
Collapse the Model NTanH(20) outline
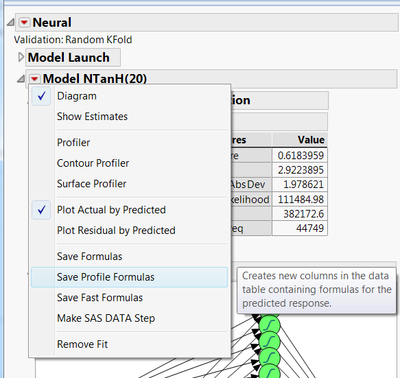(x=21, y=79)
